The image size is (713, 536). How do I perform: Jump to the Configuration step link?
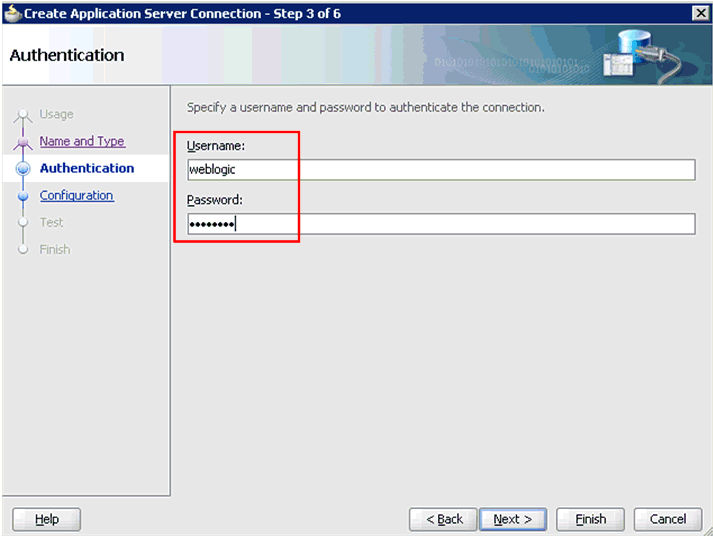click(77, 196)
